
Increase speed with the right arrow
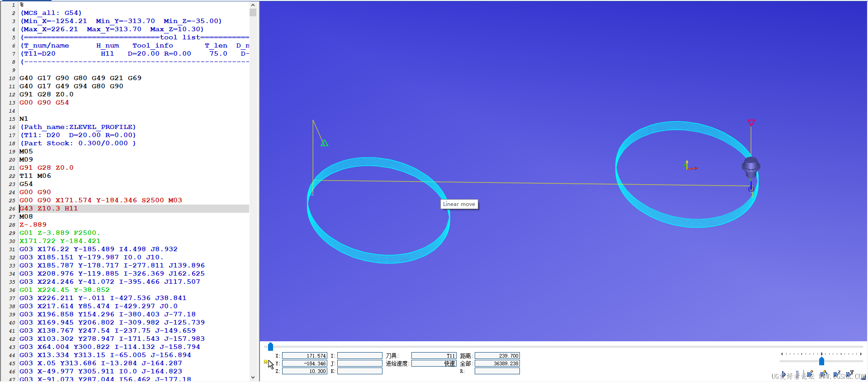pos(861,354)
